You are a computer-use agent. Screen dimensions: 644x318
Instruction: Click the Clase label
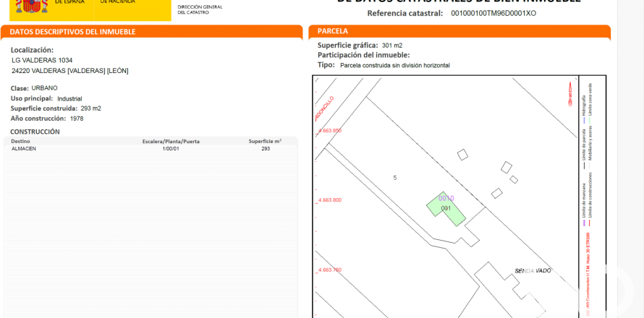point(20,88)
